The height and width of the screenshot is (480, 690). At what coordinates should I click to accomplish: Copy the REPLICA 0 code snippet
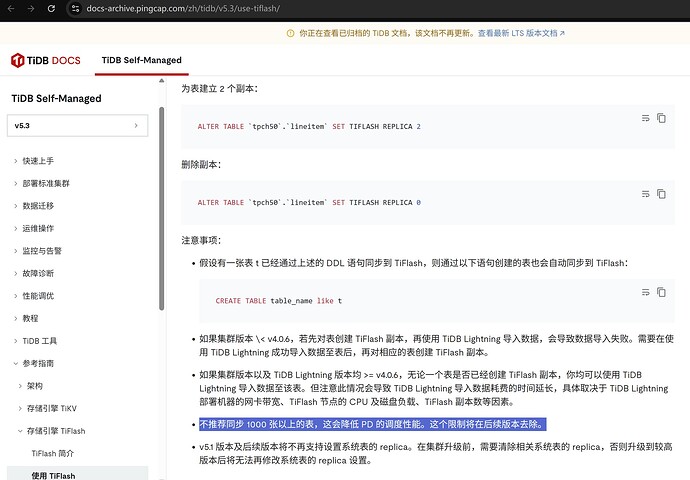[x=661, y=194]
